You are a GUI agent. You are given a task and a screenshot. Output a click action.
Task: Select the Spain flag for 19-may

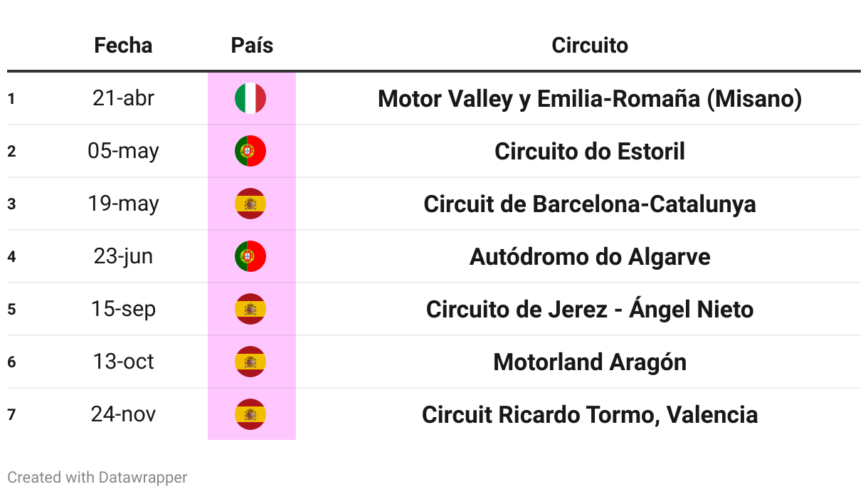(x=250, y=204)
